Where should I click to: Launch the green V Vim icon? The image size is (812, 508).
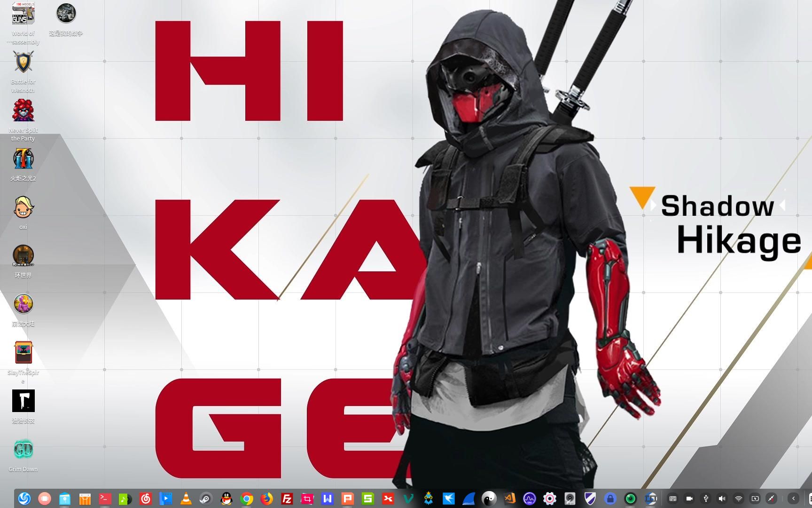408,498
